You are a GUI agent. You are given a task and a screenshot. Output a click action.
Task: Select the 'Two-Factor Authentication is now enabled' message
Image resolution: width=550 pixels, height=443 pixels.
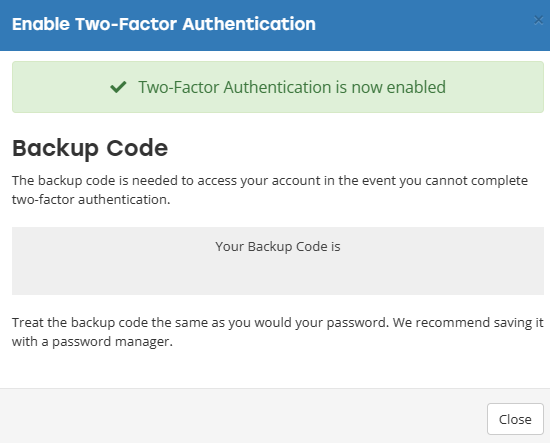point(292,87)
